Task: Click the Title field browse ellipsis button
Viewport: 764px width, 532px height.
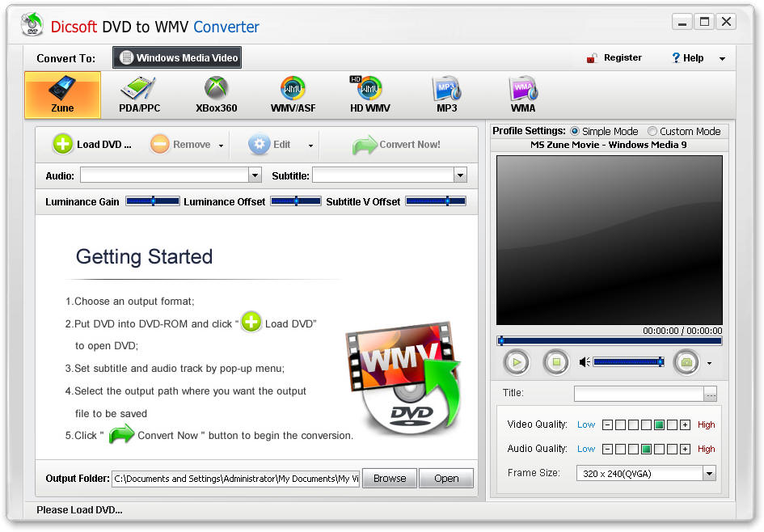Action: coord(711,394)
